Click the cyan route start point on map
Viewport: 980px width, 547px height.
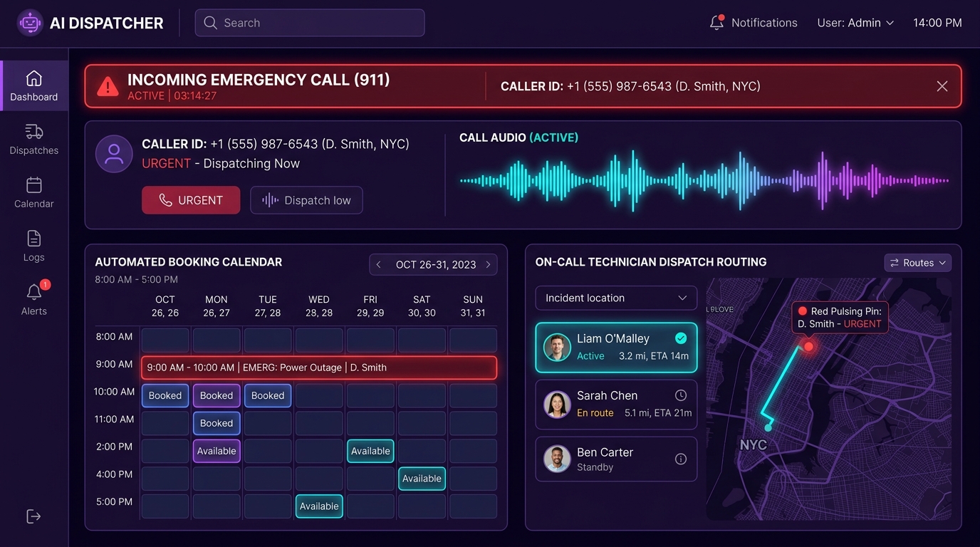(x=768, y=427)
